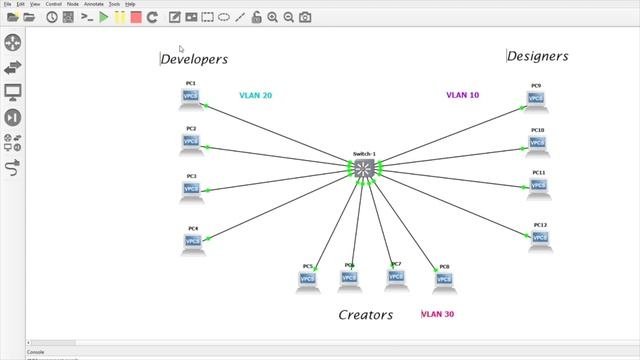Select the PC2 VPCS node

point(191,144)
